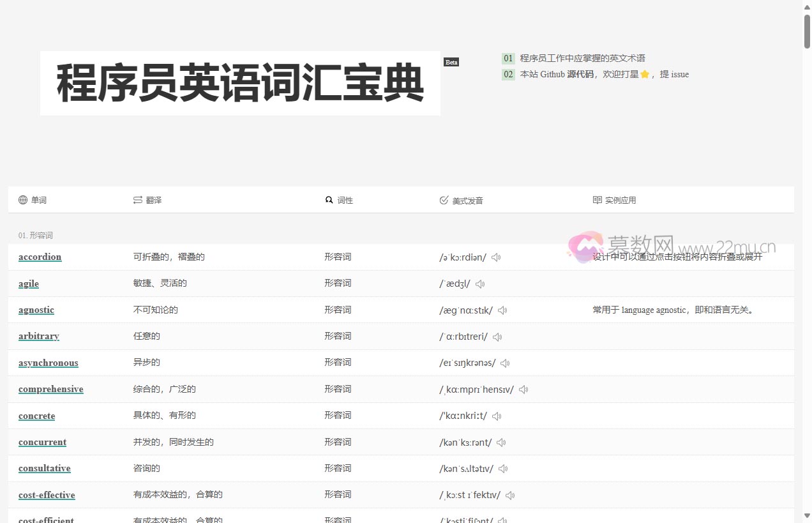This screenshot has height=523, width=812.
Task: Click the translate icon beside 翻译 header
Action: click(x=137, y=200)
